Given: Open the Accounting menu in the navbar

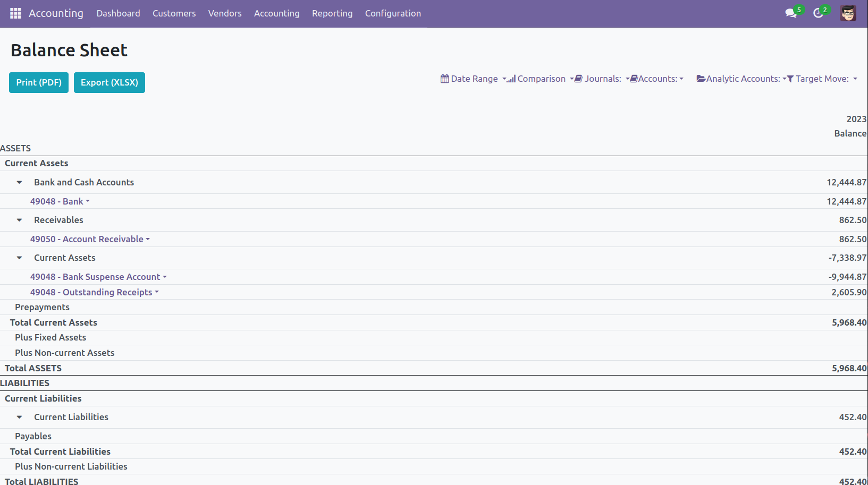Looking at the screenshot, I should point(277,13).
